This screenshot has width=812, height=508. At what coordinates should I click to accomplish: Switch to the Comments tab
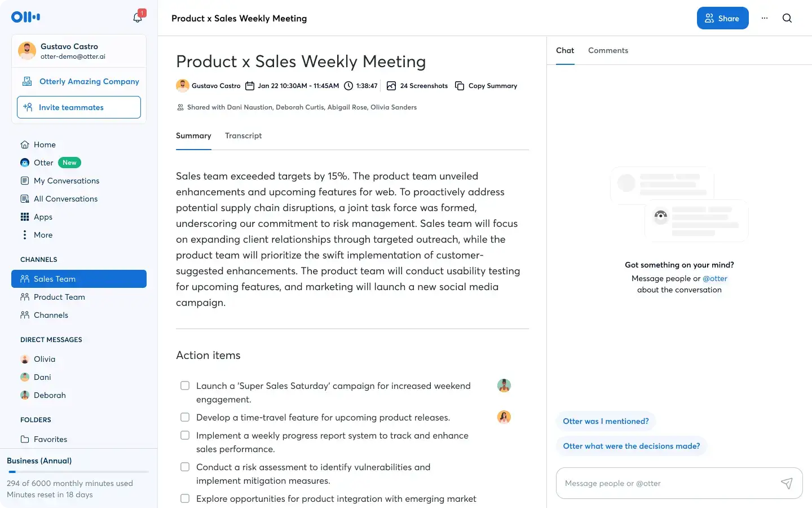click(x=608, y=50)
